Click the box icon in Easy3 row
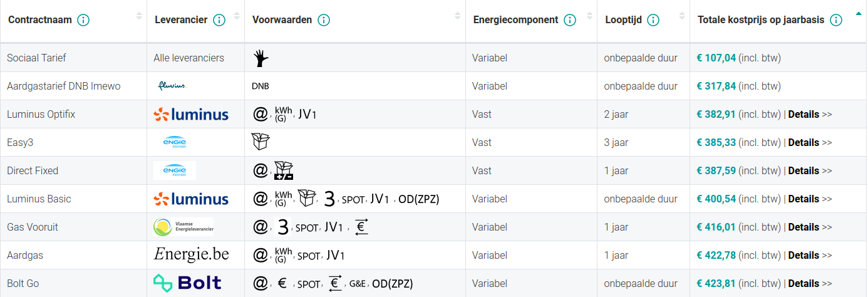The height and width of the screenshot is (297, 868). (260, 142)
